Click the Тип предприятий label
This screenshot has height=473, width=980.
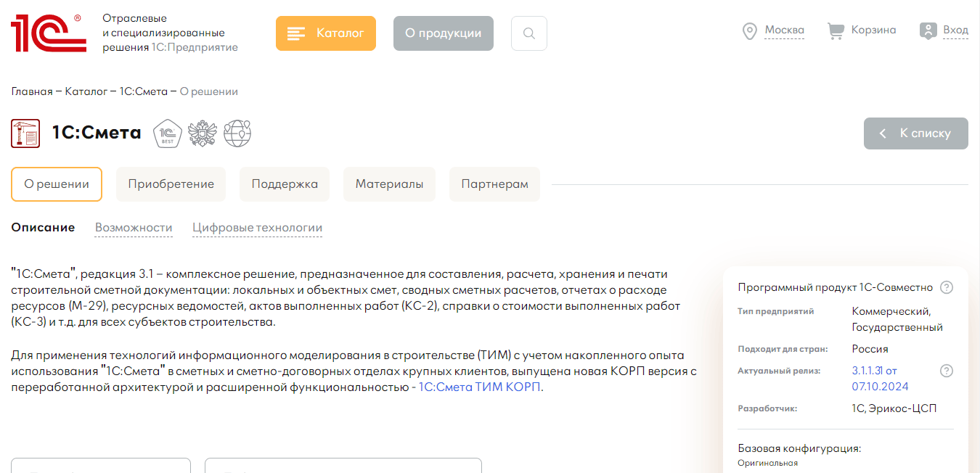(x=776, y=311)
